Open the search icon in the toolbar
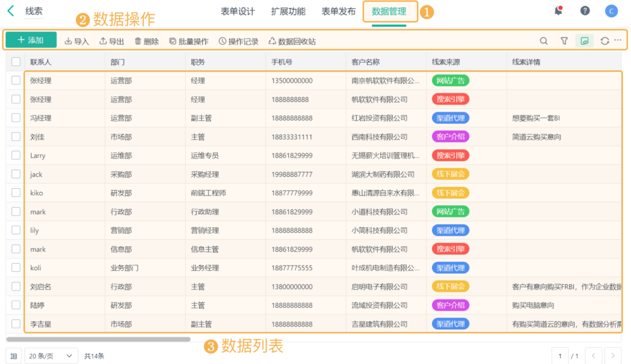The width and height of the screenshot is (631, 364). (544, 40)
